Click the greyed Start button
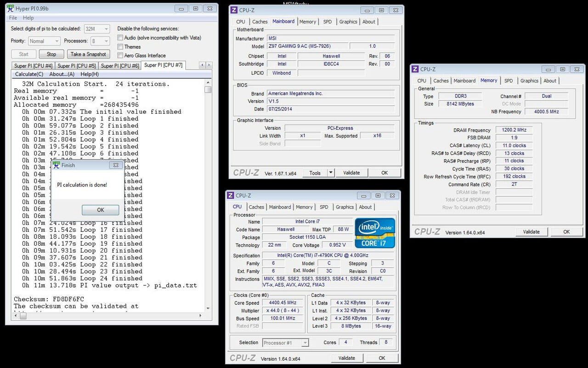 (x=24, y=54)
